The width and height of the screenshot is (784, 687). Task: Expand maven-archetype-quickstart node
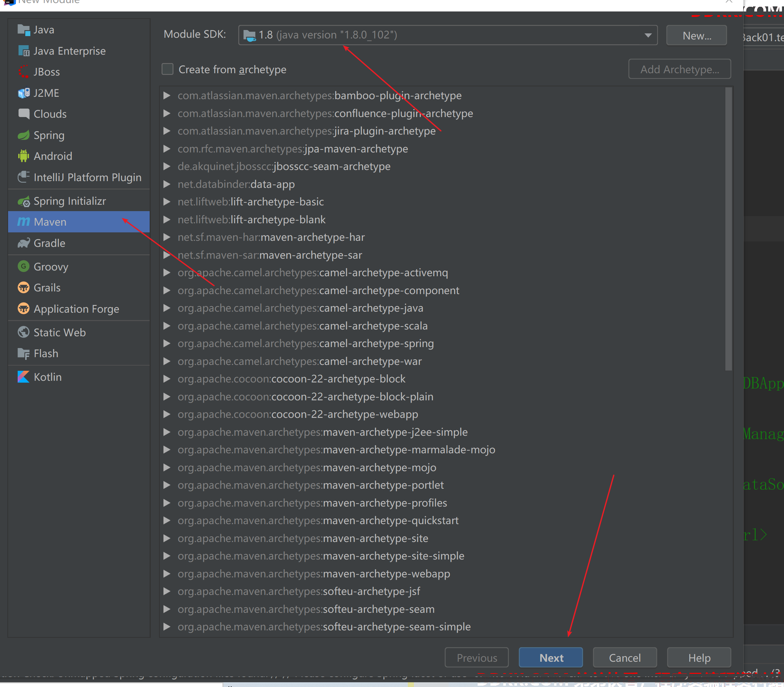click(x=167, y=521)
